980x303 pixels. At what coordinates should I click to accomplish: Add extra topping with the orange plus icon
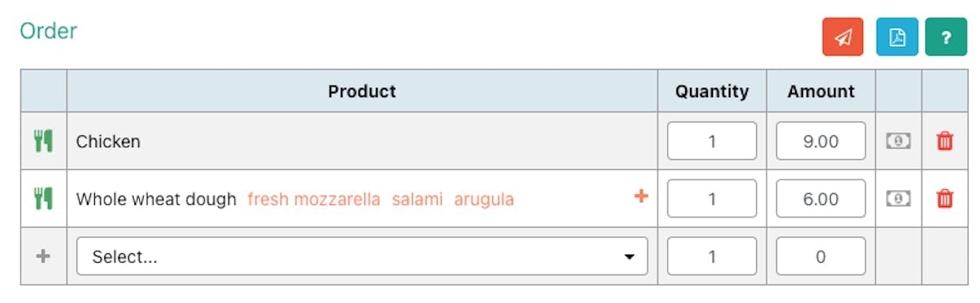click(641, 196)
